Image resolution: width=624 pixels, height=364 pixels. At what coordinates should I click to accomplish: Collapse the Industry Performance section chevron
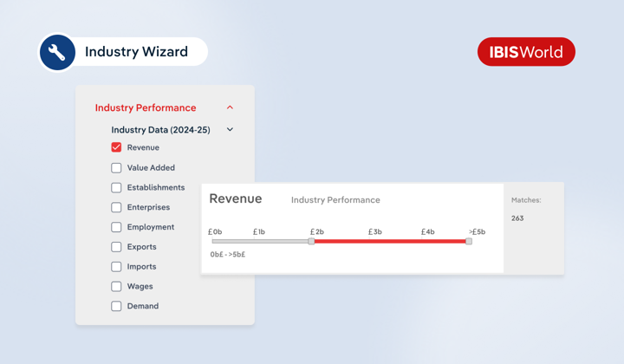coord(230,108)
